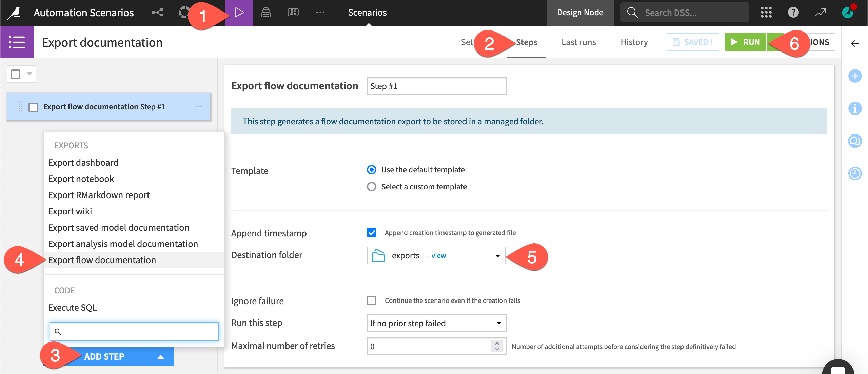This screenshot has height=374, width=868.
Task: Click the clock history icon in the right sidebar
Action: pyautogui.click(x=855, y=174)
